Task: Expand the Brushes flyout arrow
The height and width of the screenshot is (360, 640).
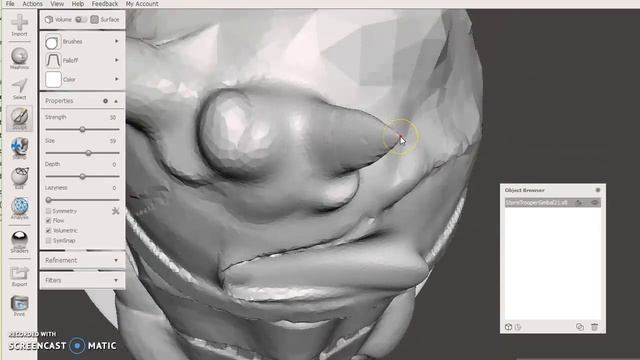Action: pyautogui.click(x=117, y=41)
